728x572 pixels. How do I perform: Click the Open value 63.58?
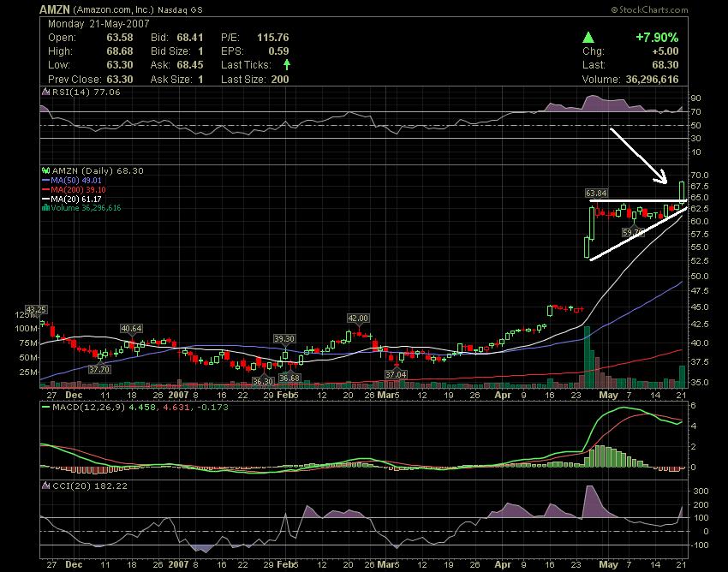[x=120, y=37]
